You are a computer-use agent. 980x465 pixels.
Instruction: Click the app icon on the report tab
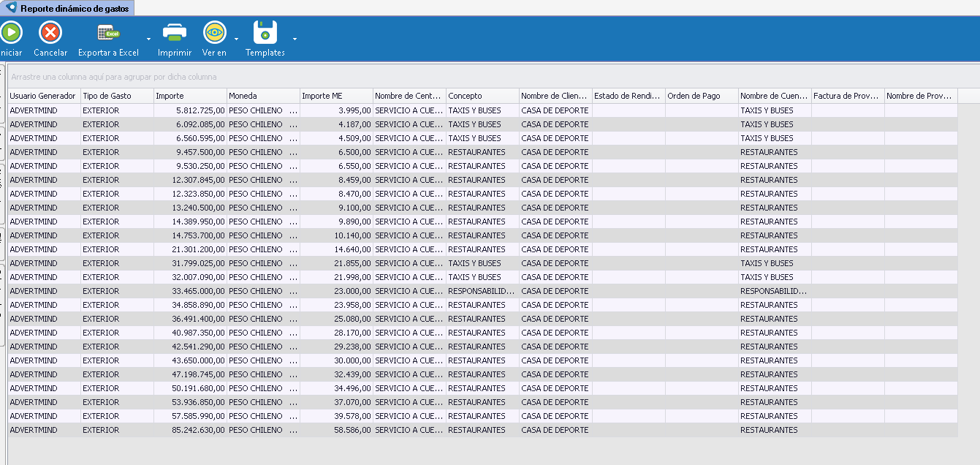tap(11, 8)
